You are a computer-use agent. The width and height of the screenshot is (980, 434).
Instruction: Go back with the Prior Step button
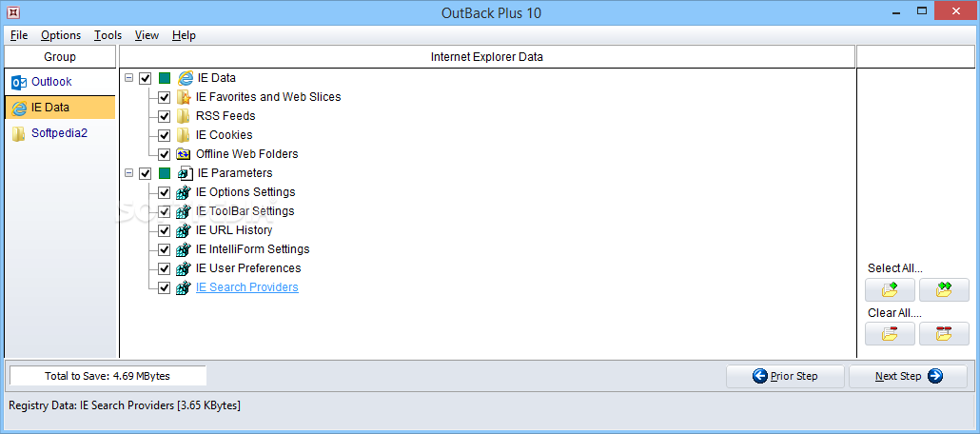[785, 377]
